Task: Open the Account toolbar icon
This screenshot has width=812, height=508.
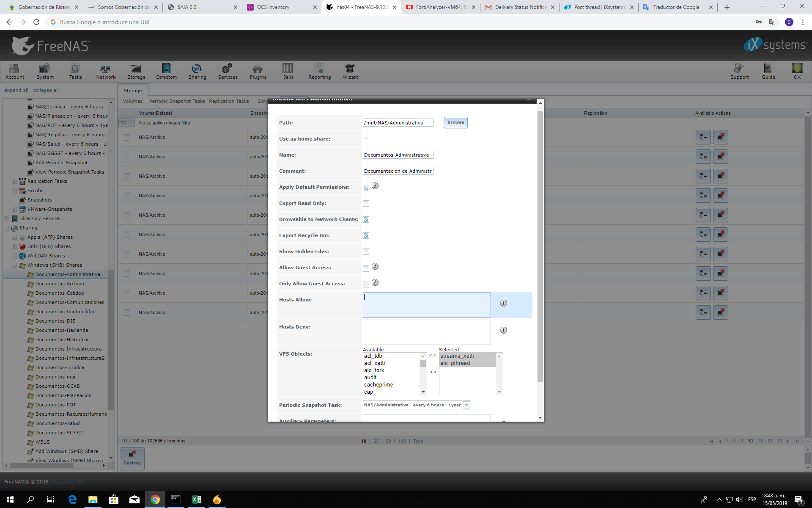Action: pos(15,71)
